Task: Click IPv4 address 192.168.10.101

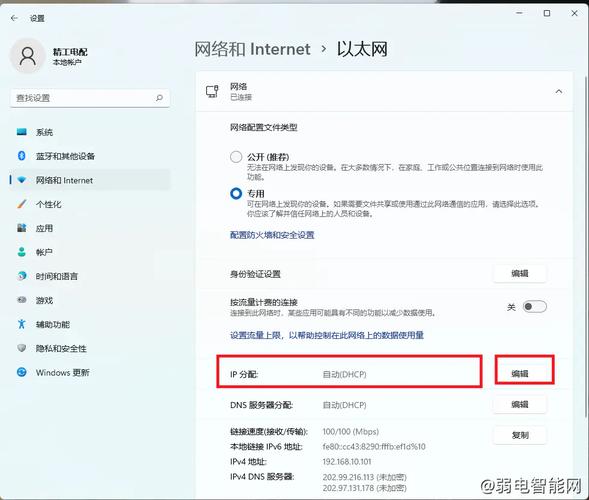Action: point(347,462)
